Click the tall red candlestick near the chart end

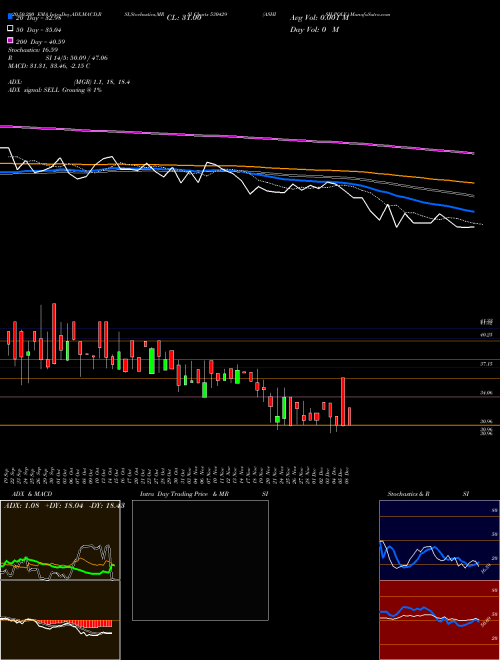click(343, 402)
